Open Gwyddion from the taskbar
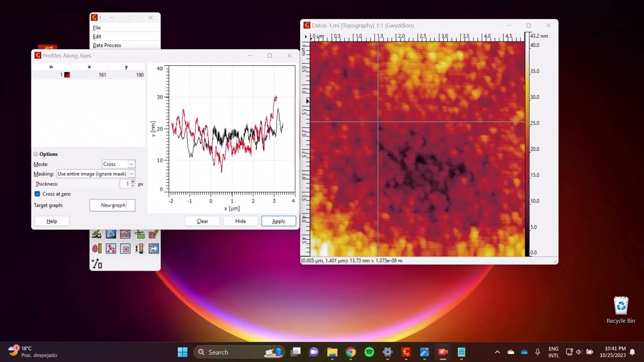The height and width of the screenshot is (362, 644). 406,352
